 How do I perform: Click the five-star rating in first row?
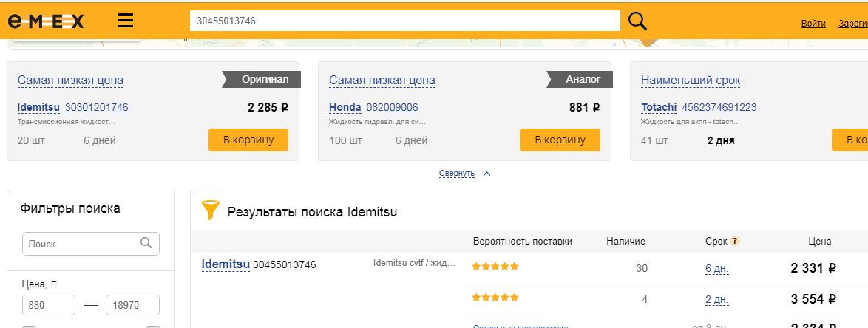pos(495,267)
